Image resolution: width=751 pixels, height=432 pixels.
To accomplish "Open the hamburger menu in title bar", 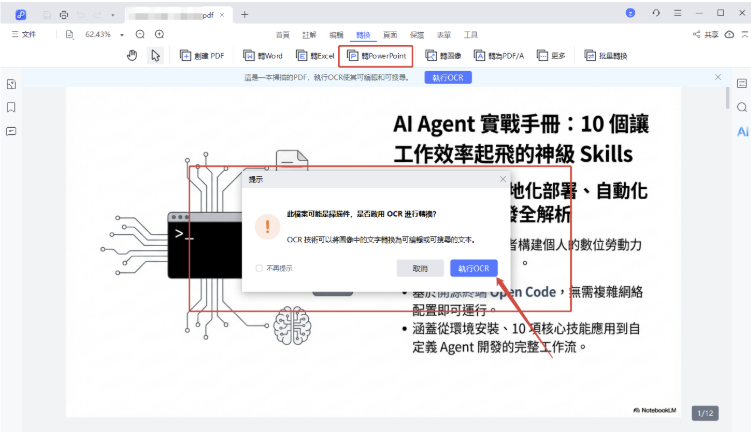I will [x=678, y=13].
